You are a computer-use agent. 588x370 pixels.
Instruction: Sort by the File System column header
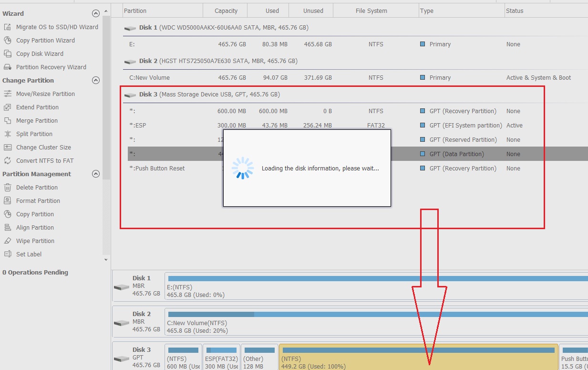tap(371, 11)
